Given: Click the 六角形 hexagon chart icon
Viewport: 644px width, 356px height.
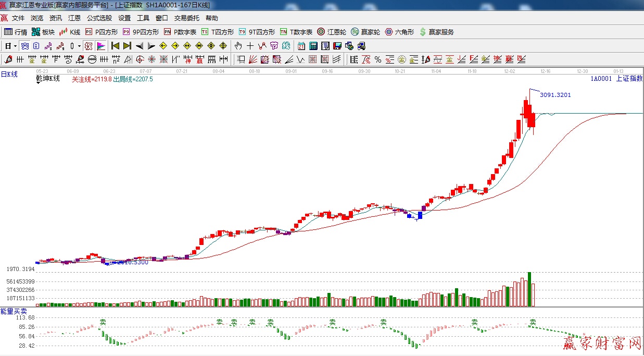Looking at the screenshot, I should (x=399, y=32).
